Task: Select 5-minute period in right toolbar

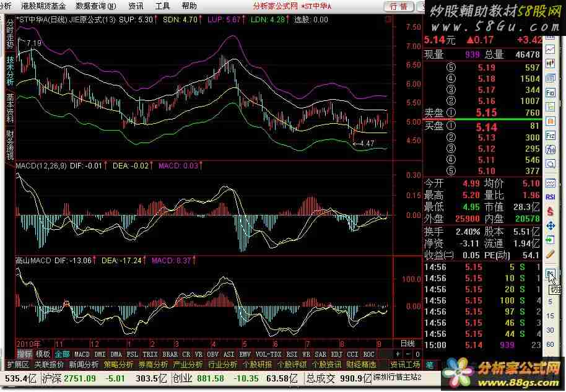Action: coord(550,302)
